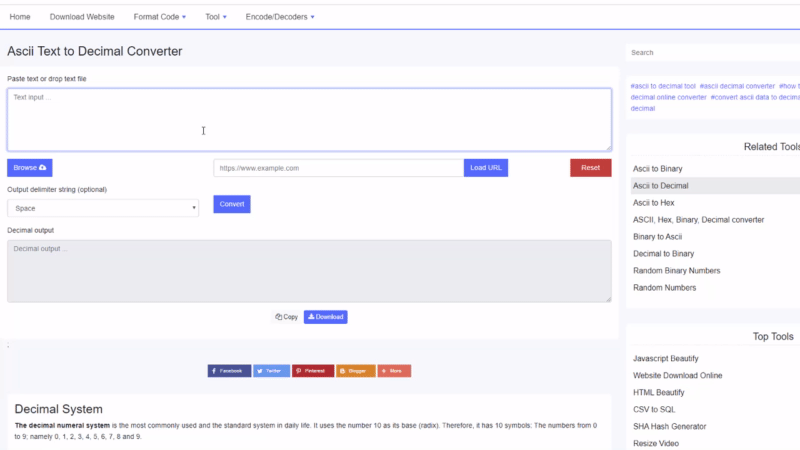Share the page on Twitter

pyautogui.click(x=271, y=370)
